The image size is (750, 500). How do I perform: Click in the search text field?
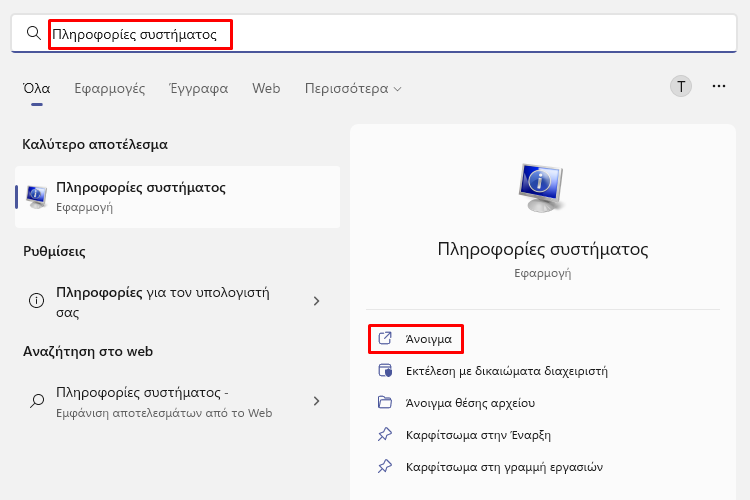click(x=392, y=33)
